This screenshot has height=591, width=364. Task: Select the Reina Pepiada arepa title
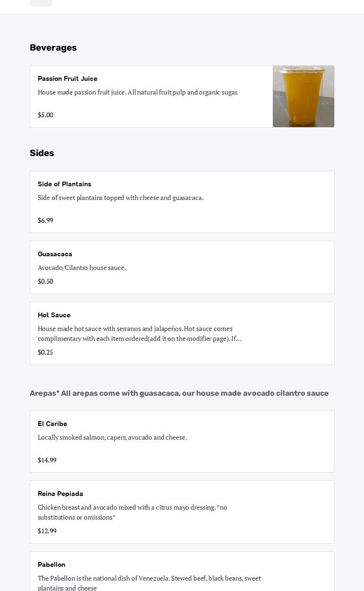pos(61,494)
